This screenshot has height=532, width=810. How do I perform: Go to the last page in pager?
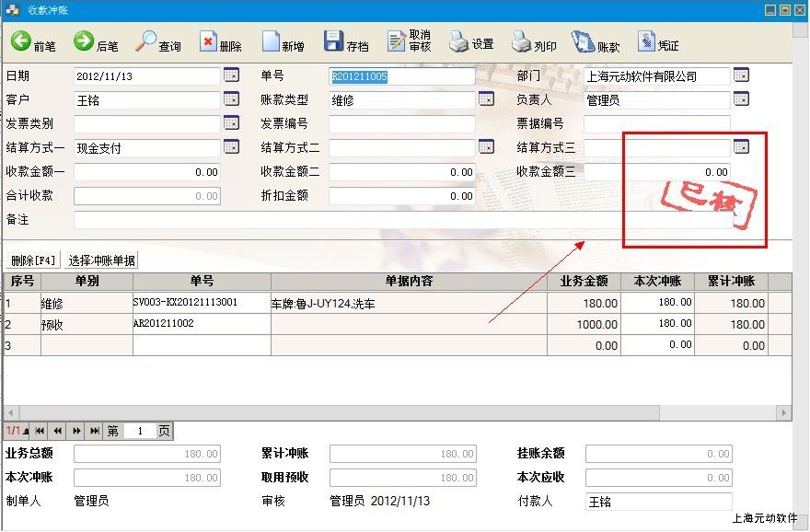(93, 431)
